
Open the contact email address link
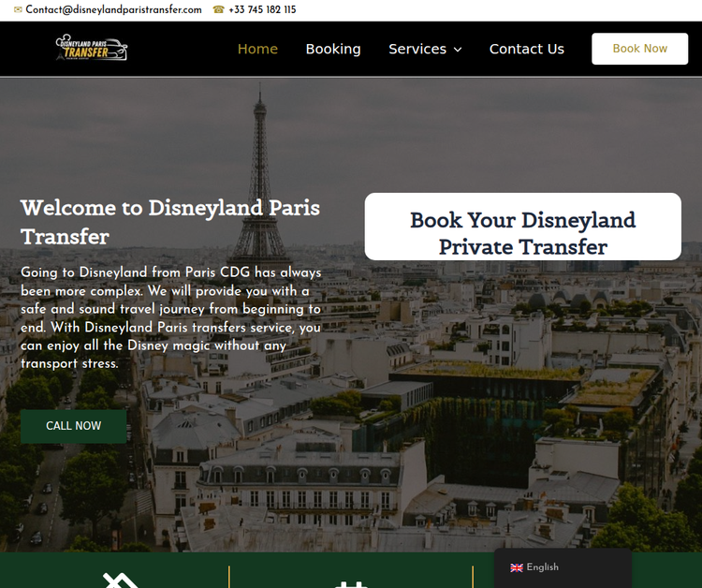point(113,10)
